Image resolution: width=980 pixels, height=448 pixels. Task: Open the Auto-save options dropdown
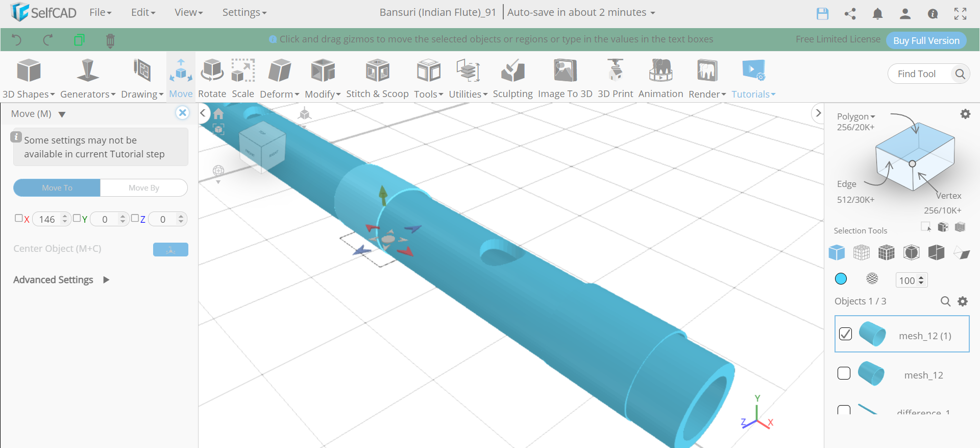[581, 12]
